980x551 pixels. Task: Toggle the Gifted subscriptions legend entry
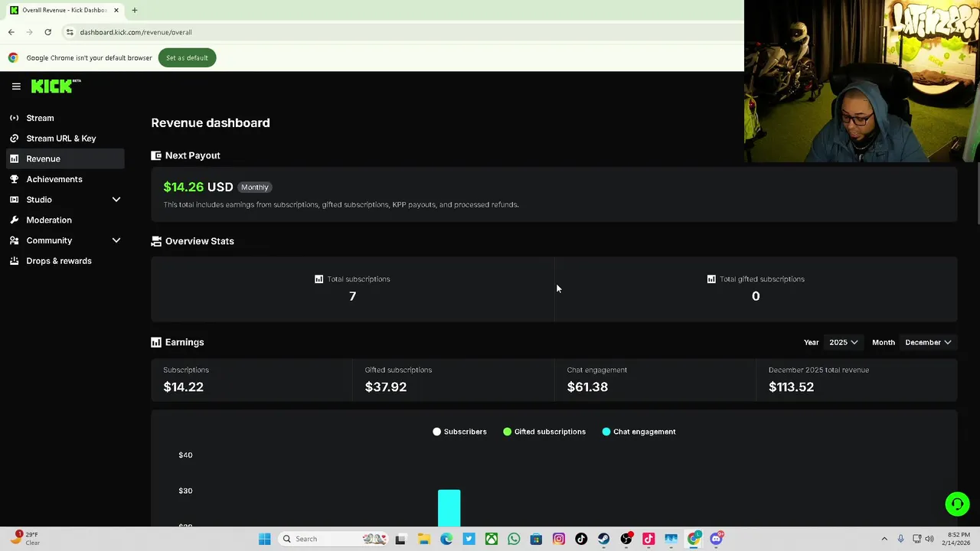pos(544,432)
